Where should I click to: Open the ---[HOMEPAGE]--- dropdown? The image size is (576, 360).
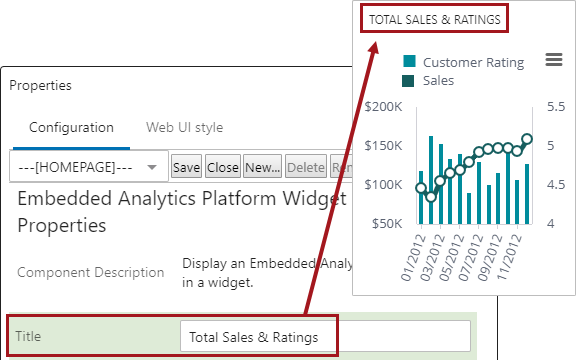(89, 167)
